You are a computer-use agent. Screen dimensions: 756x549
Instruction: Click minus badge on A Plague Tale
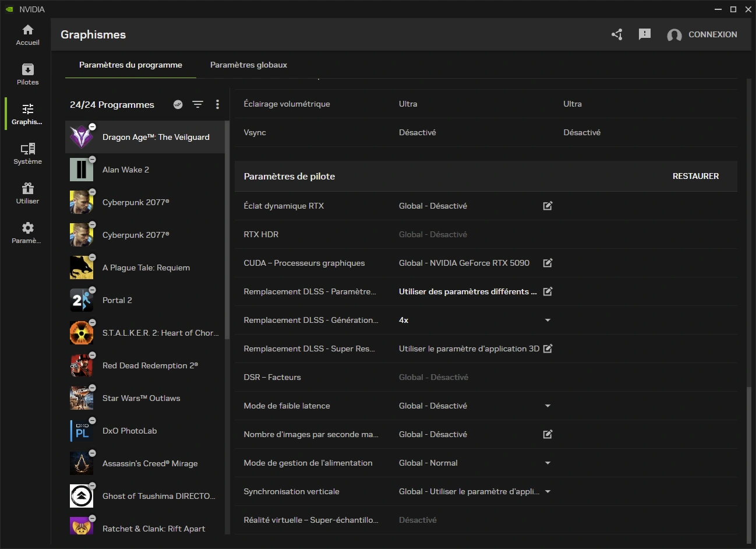coord(92,257)
